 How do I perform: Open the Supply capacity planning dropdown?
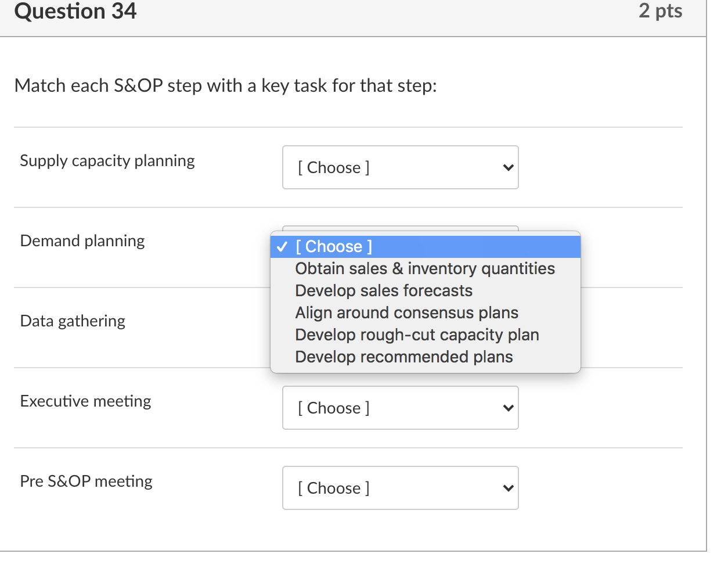(400, 168)
